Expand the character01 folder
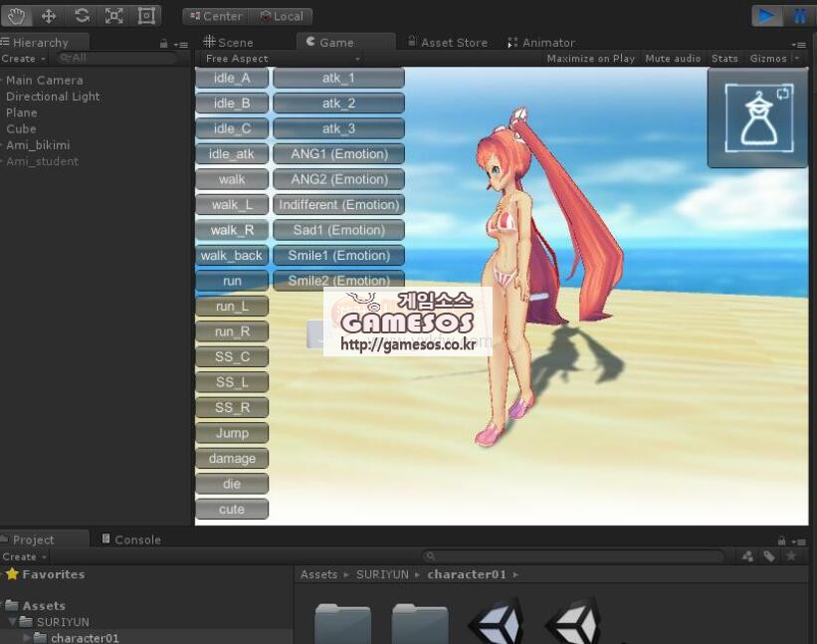The height and width of the screenshot is (644, 817). (27, 638)
